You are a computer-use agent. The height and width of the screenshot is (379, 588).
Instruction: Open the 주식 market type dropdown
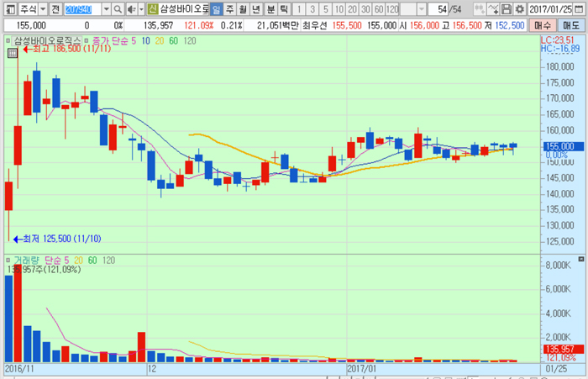point(43,9)
